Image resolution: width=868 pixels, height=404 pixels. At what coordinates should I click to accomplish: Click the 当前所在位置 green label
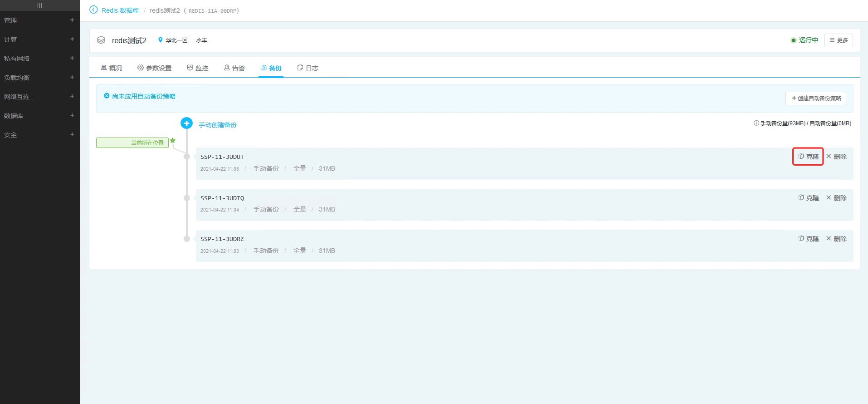[x=132, y=143]
